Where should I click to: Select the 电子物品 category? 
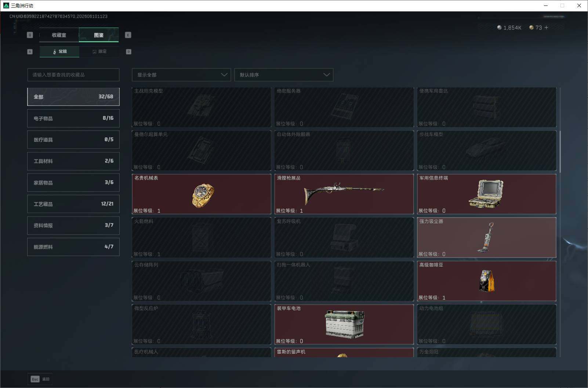click(73, 118)
